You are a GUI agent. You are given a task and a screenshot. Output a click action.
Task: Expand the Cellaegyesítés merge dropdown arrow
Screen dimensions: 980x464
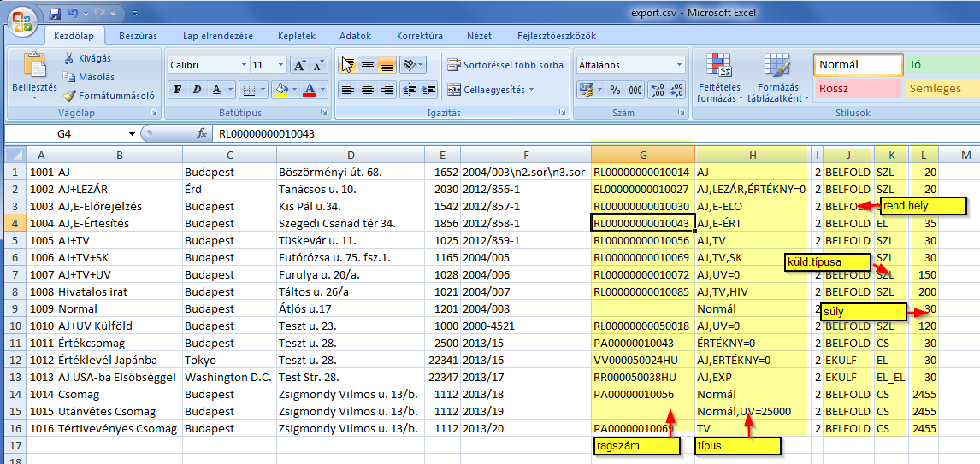click(532, 90)
